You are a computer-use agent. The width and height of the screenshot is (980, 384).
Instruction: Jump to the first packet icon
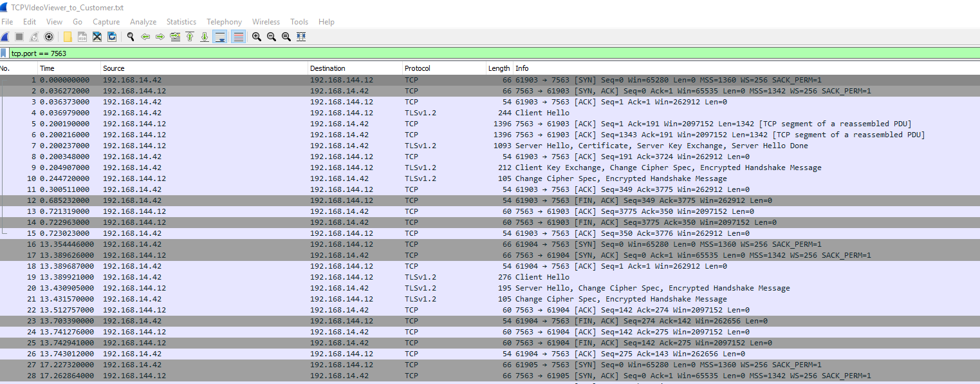pyautogui.click(x=190, y=37)
